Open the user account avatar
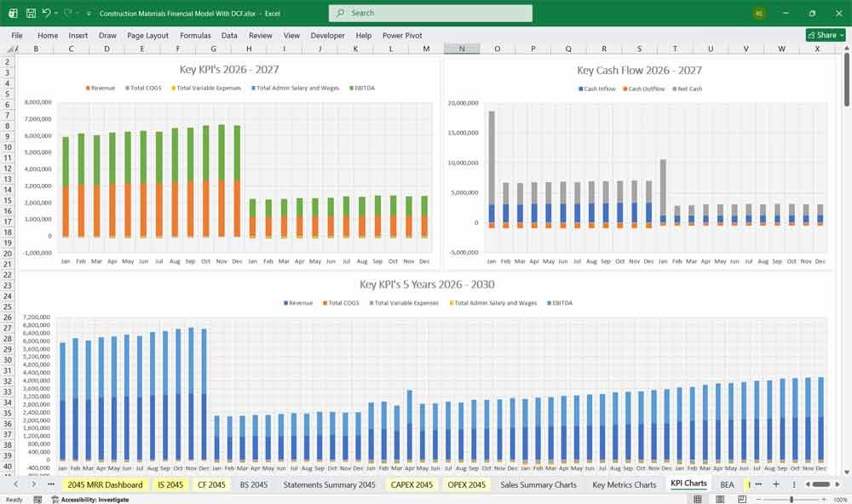The width and height of the screenshot is (852, 504). pos(759,14)
